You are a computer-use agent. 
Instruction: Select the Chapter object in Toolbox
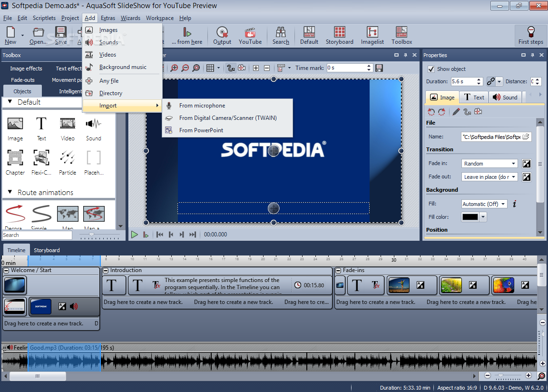(x=15, y=162)
